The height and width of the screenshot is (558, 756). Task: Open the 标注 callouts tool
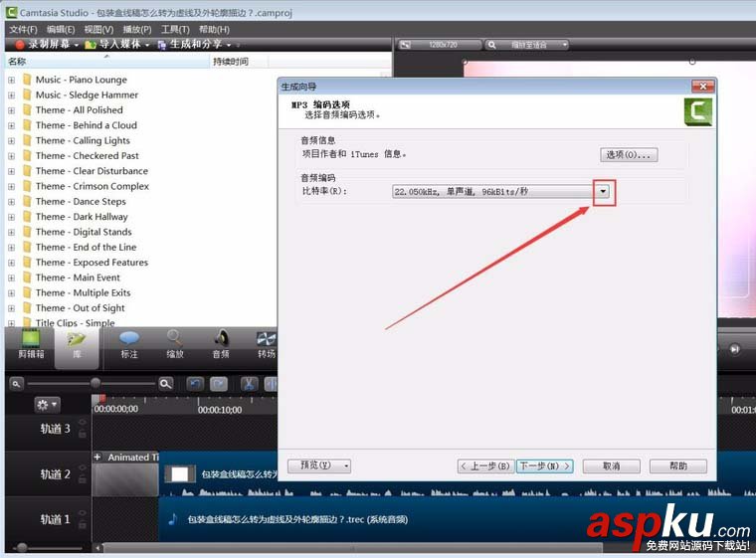(x=128, y=344)
